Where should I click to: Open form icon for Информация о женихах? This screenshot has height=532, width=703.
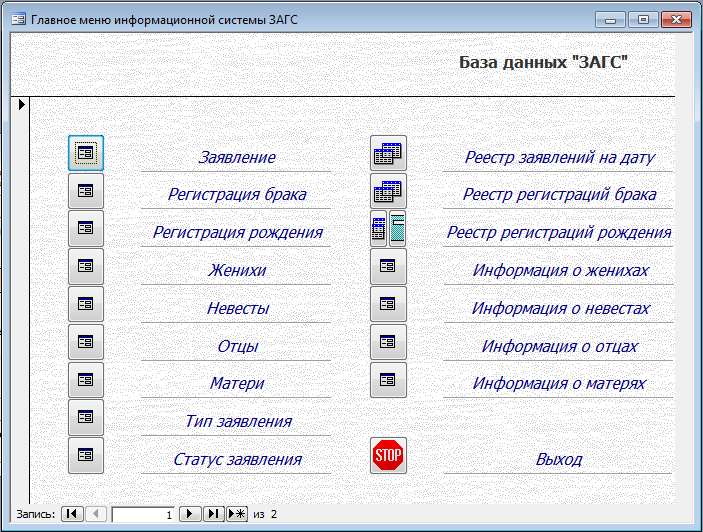point(388,266)
